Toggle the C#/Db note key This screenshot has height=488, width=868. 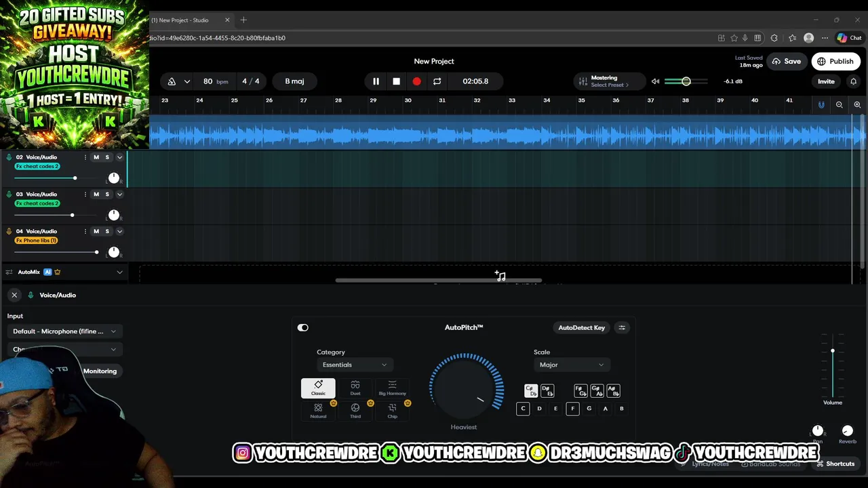pyautogui.click(x=531, y=391)
